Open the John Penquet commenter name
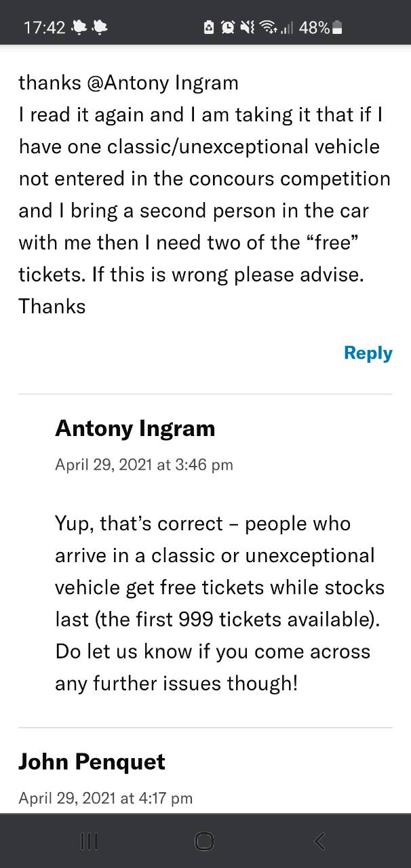Image resolution: width=411 pixels, height=868 pixels. pos(92,762)
